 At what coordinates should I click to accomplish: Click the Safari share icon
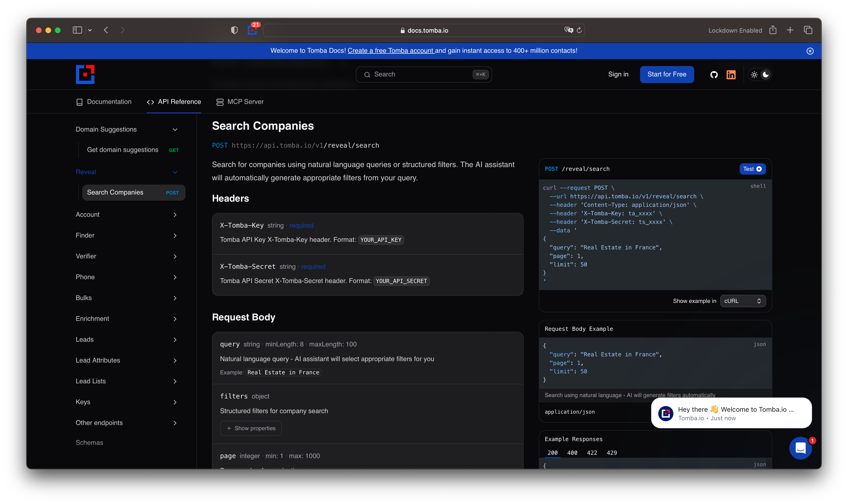click(x=773, y=30)
